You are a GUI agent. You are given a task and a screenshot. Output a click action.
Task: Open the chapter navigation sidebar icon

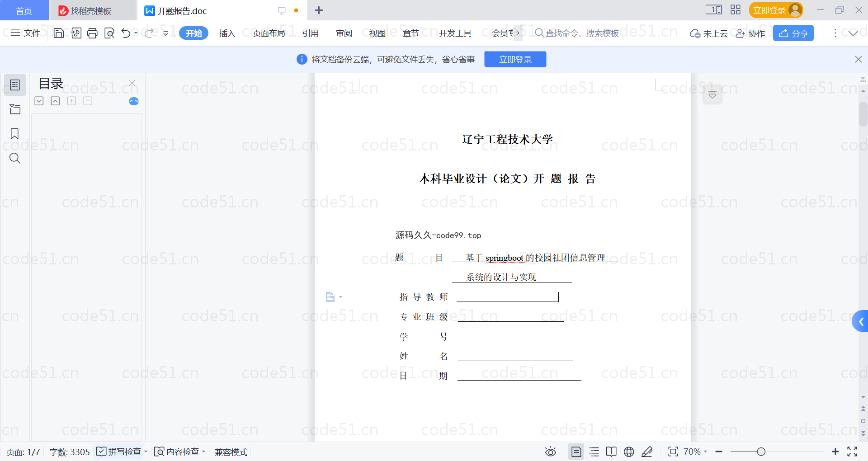point(15,109)
